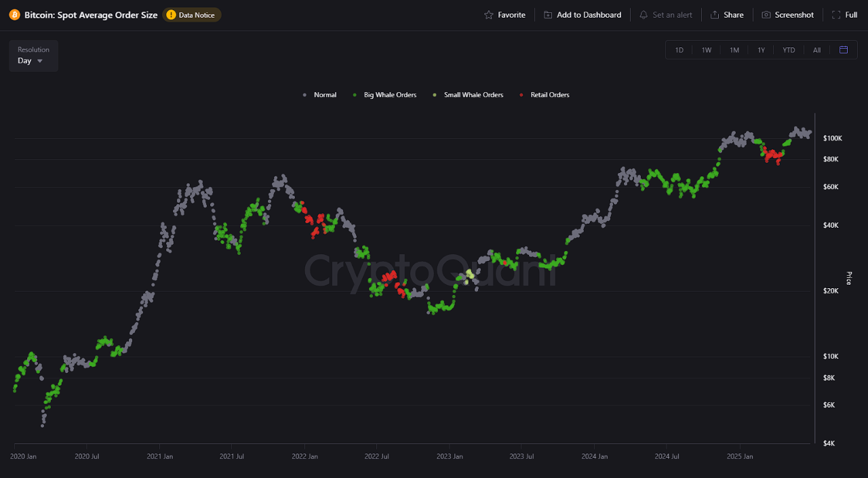Toggle the Normal series in the legend
This screenshot has width=868, height=478.
pos(319,94)
